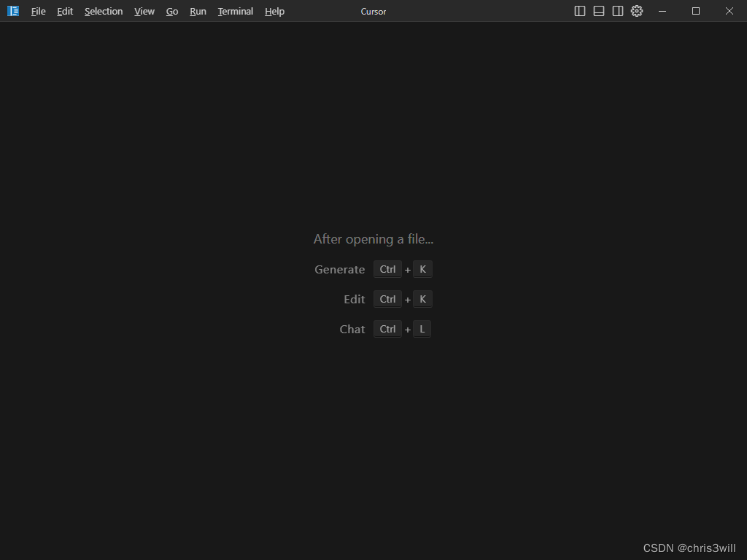747x560 pixels.
Task: Open the File menu
Action: point(38,11)
